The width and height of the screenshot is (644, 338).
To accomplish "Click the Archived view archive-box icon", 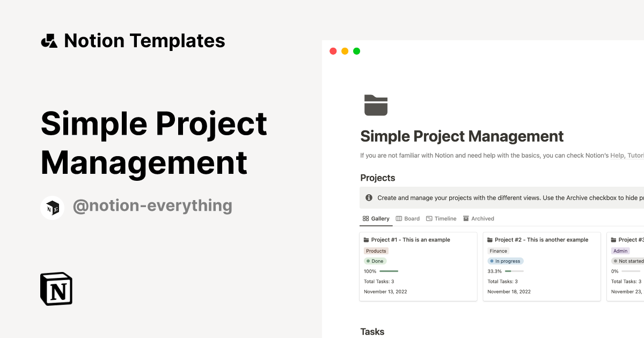I will (465, 218).
